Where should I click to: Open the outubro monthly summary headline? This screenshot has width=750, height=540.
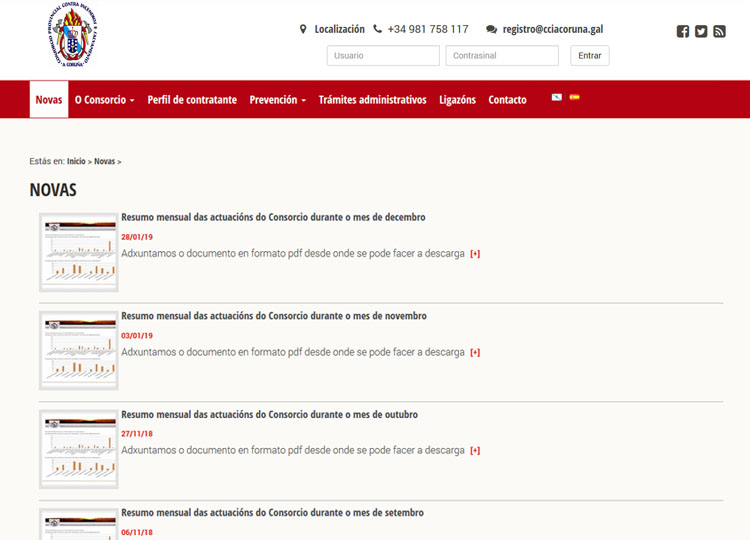click(269, 414)
